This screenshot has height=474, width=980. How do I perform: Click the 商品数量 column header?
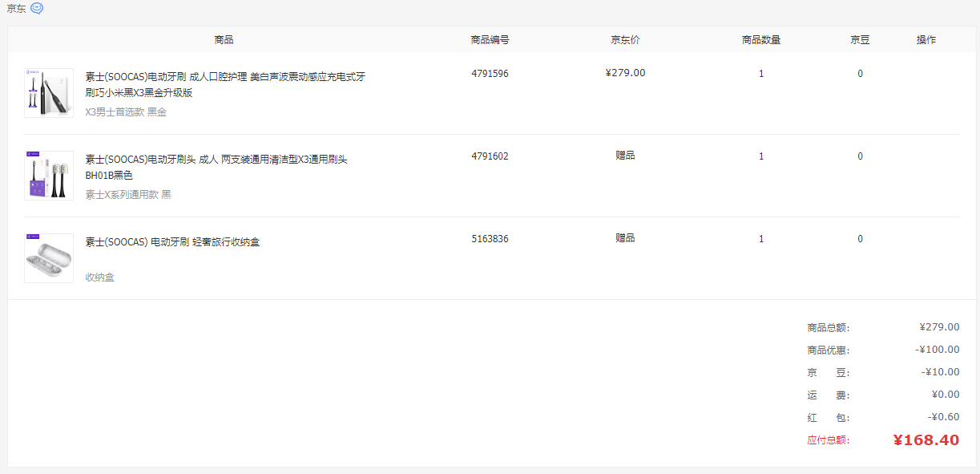tap(761, 40)
